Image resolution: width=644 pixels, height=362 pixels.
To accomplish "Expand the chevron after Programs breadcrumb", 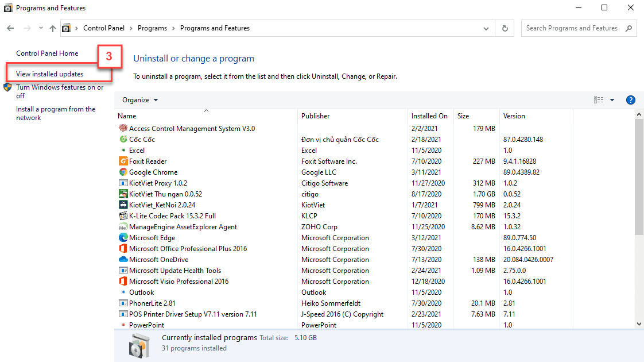I will [x=173, y=28].
